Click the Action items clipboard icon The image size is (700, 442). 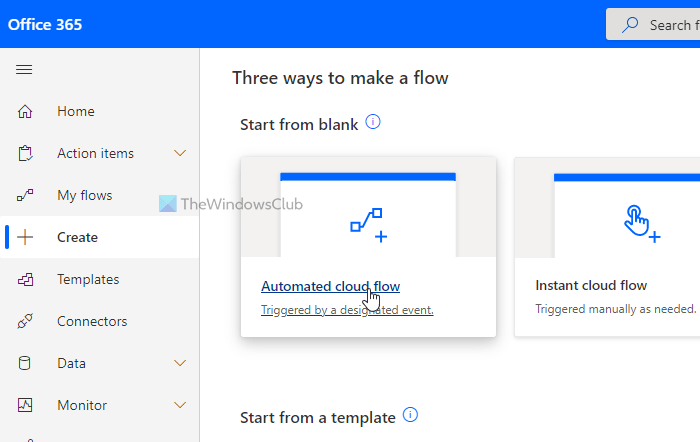point(26,153)
